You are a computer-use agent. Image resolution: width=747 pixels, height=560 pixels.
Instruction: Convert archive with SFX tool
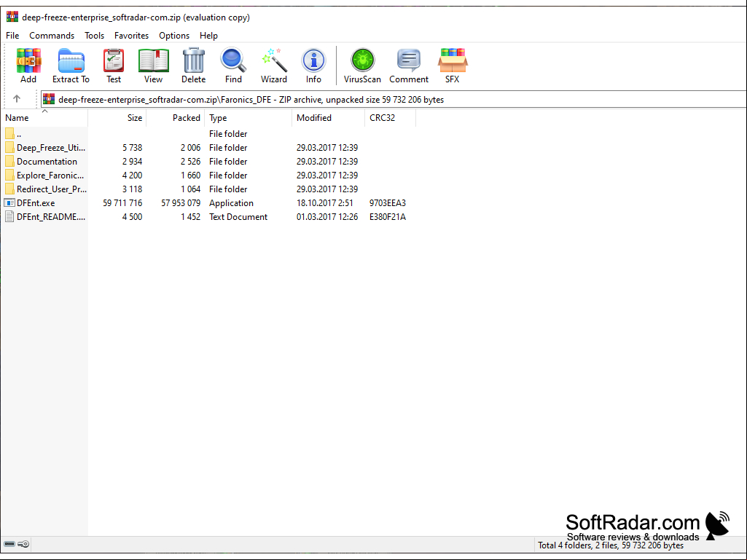pos(453,60)
